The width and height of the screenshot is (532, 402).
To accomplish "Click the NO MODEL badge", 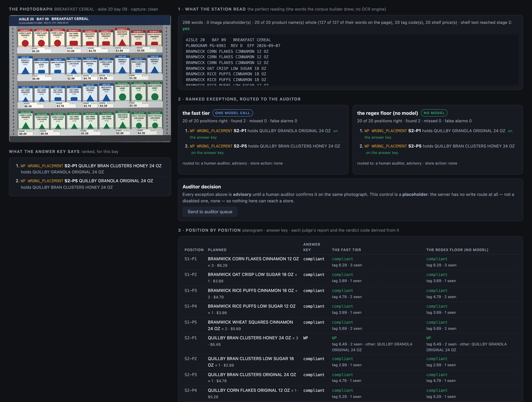I will click(434, 113).
